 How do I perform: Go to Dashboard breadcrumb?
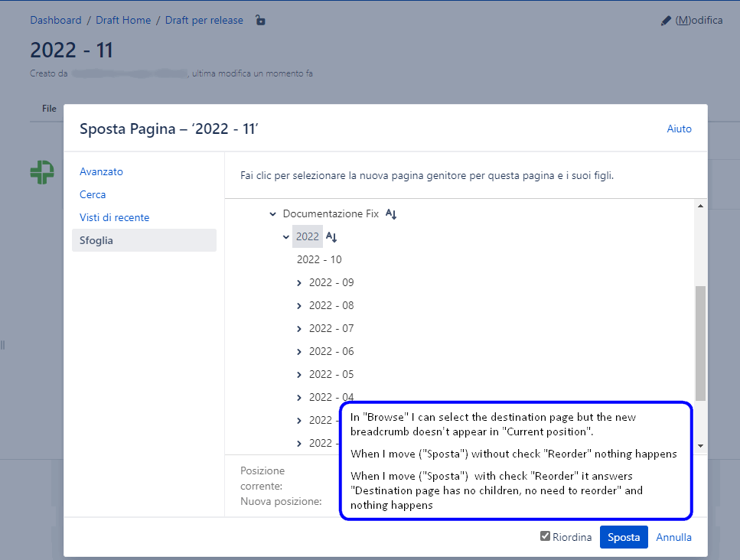pos(56,21)
